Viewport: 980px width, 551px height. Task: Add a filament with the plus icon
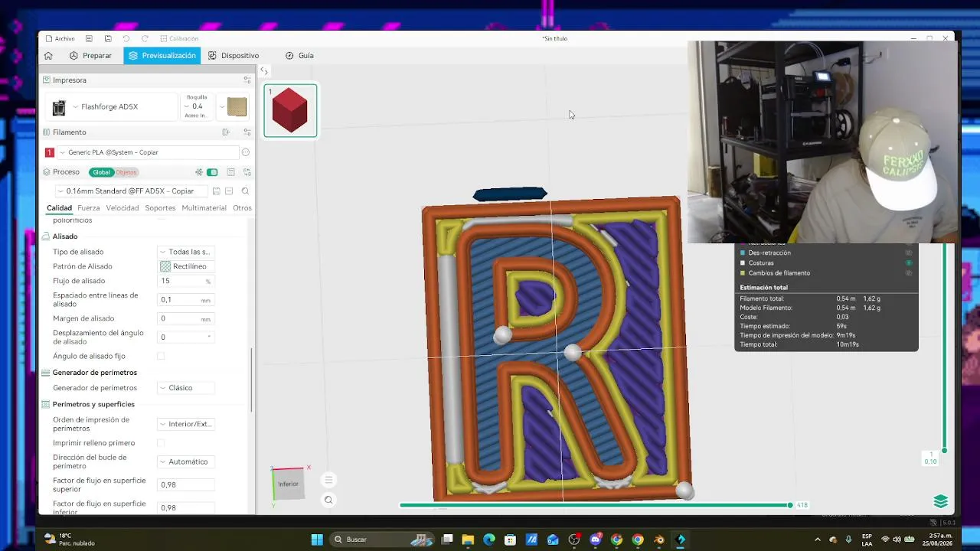click(226, 132)
